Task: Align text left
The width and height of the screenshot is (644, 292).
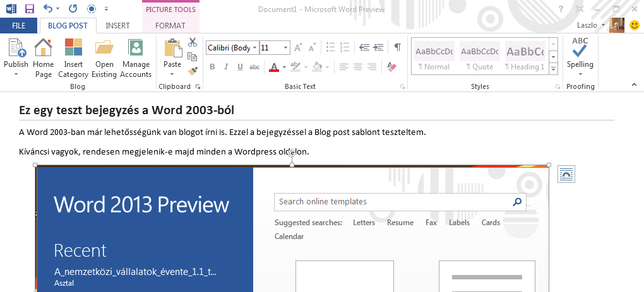Action: pyautogui.click(x=343, y=67)
